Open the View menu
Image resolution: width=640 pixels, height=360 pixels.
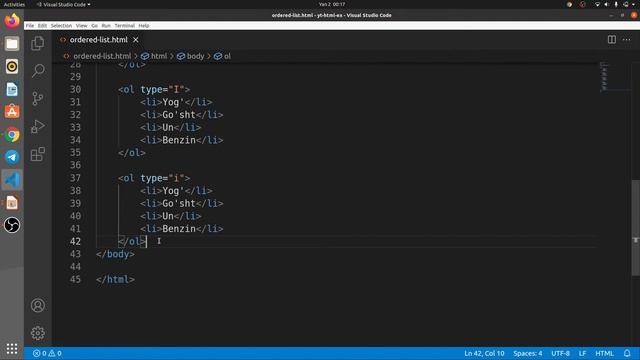pyautogui.click(x=81, y=25)
